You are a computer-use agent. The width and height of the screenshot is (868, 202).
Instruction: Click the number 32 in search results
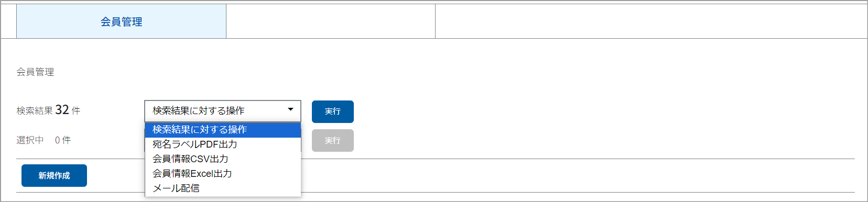tap(62, 110)
